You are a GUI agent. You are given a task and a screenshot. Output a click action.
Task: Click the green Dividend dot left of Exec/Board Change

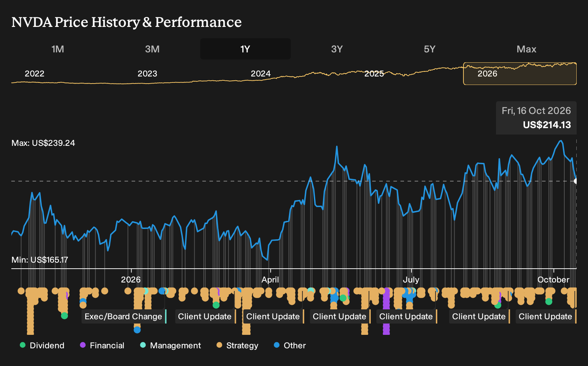pyautogui.click(x=64, y=316)
